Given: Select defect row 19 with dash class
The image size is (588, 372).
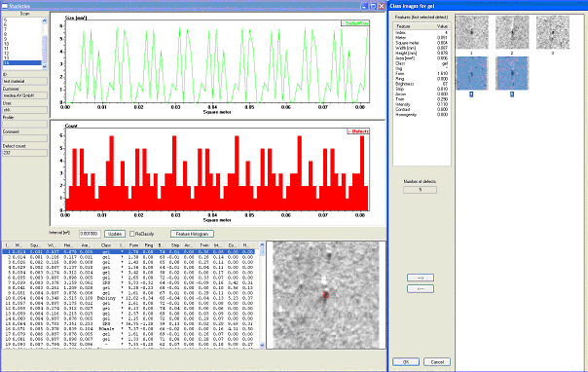Looking at the screenshot, I should [129, 345].
